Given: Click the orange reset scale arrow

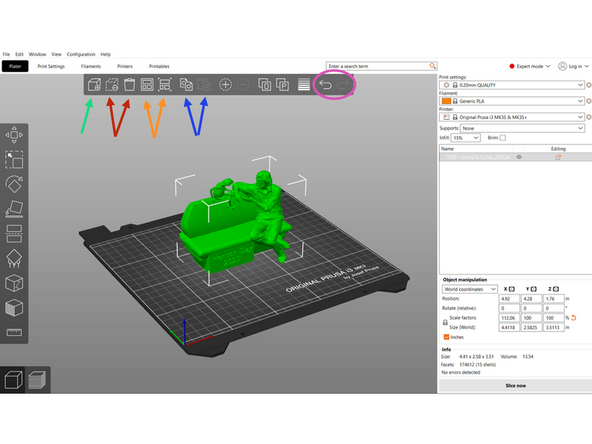Looking at the screenshot, I should tap(574, 318).
